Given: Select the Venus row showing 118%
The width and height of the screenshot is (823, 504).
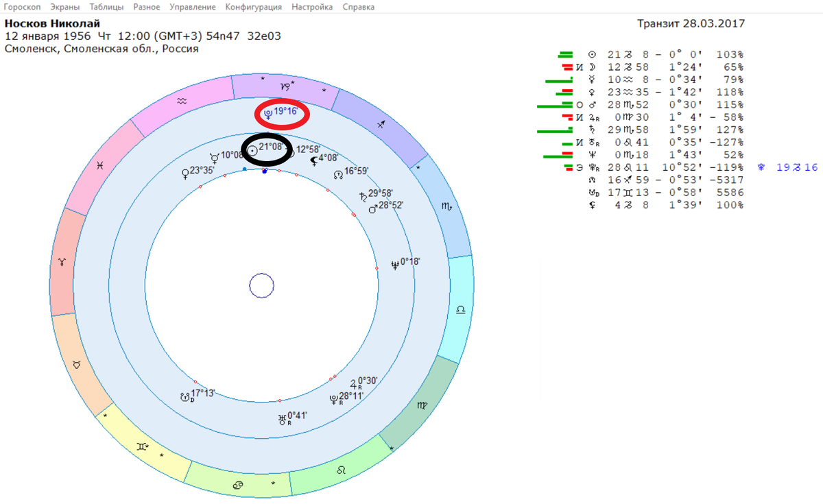Looking at the screenshot, I should 650,92.
